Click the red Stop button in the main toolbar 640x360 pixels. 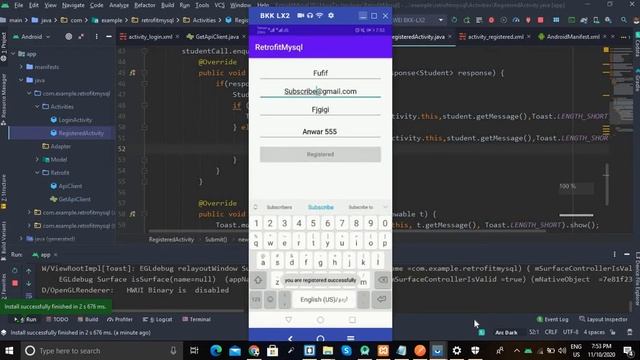coord(540,20)
